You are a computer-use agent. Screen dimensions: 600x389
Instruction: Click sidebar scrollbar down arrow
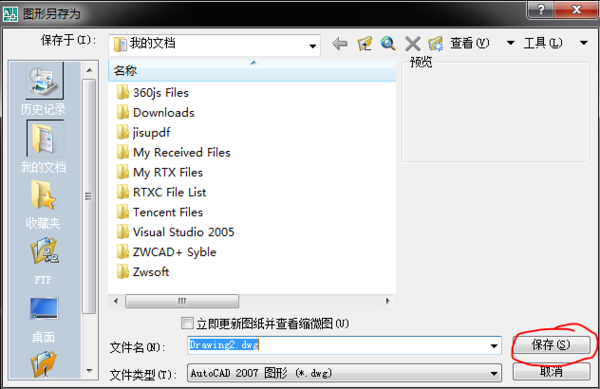tap(89, 370)
